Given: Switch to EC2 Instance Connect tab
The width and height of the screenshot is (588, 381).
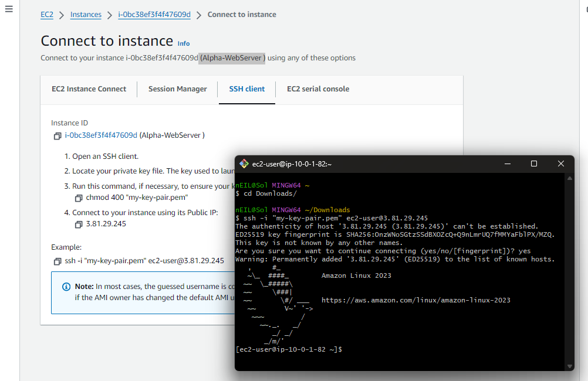Looking at the screenshot, I should coord(89,89).
